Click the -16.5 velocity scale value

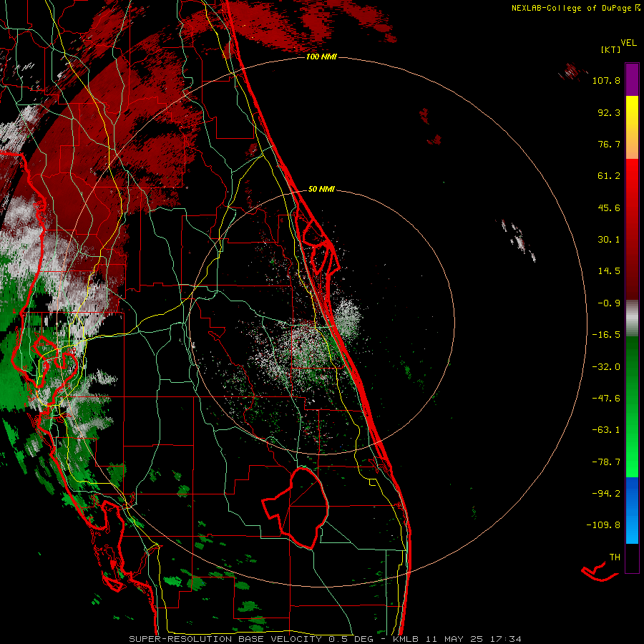coord(606,335)
